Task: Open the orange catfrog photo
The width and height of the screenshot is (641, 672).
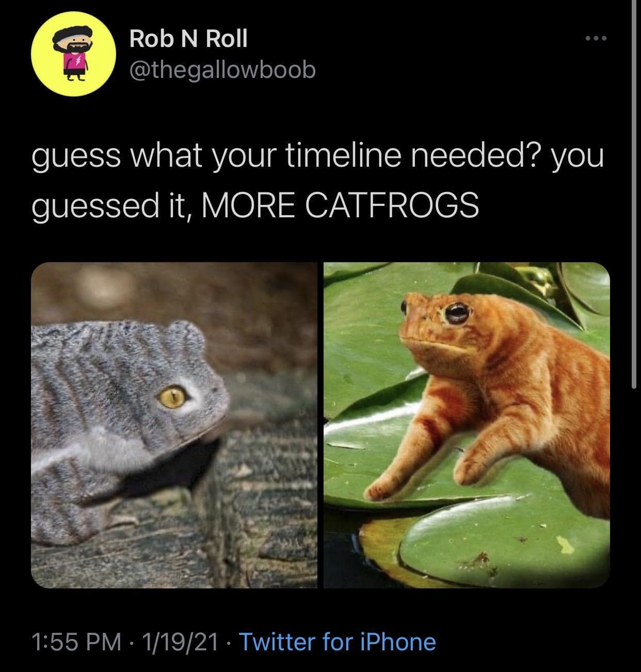Action: [467, 425]
